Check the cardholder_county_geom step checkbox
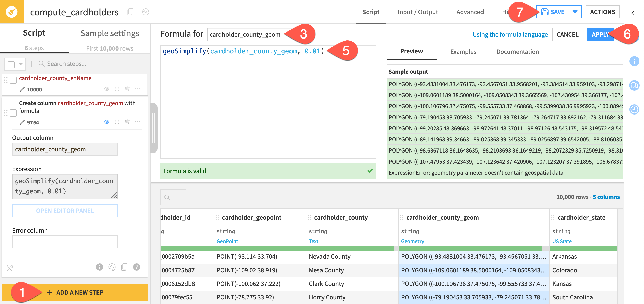The image size is (644, 304). (13, 113)
